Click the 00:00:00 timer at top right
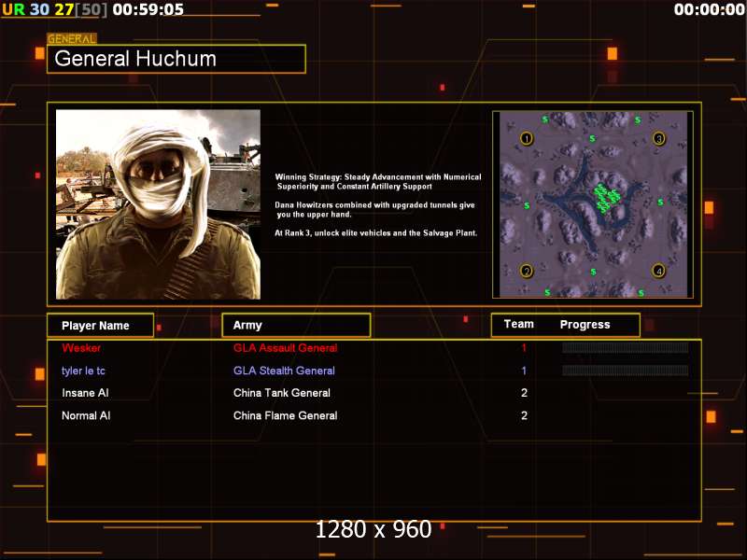This screenshot has height=560, width=747. (710, 9)
